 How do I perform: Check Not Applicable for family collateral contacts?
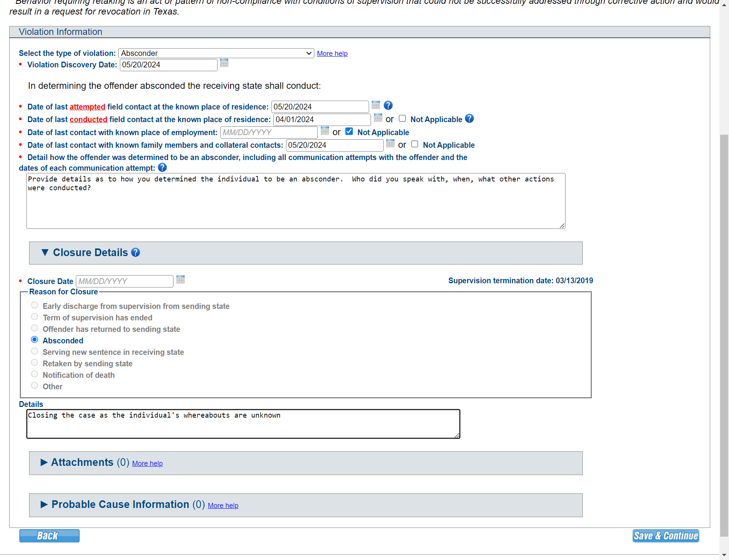click(x=415, y=144)
